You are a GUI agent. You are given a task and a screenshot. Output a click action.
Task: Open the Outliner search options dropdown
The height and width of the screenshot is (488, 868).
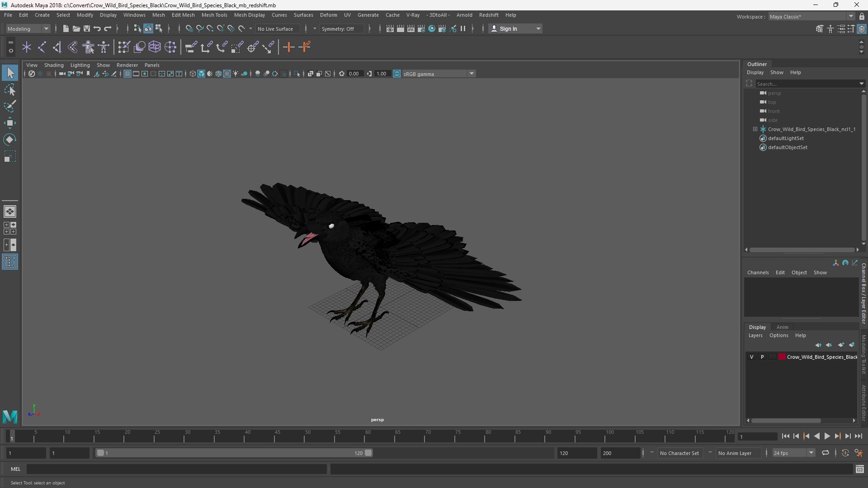862,84
